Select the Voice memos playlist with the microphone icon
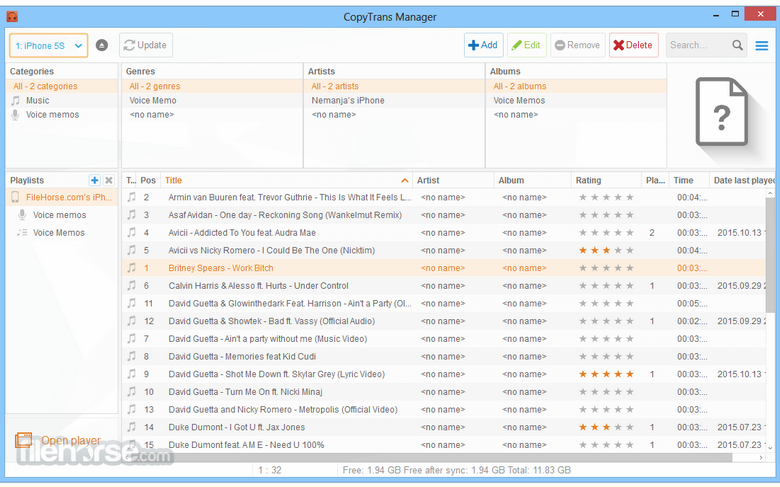This screenshot has height=487, width=780. click(x=62, y=215)
